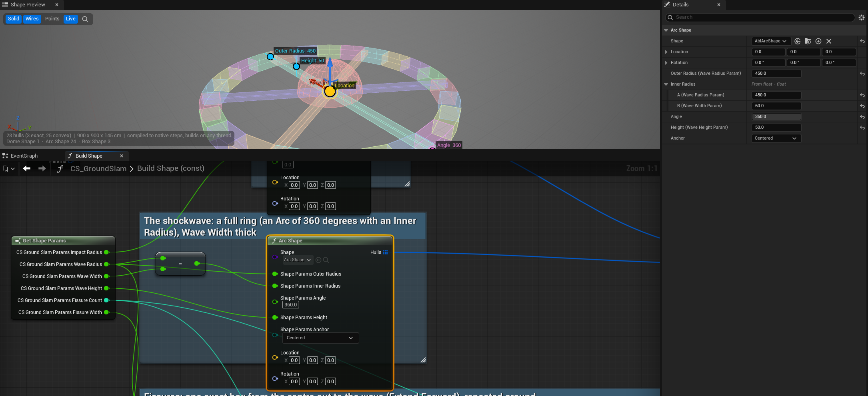Expand the Rotation property row
The width and height of the screenshot is (868, 396).
[x=666, y=63]
